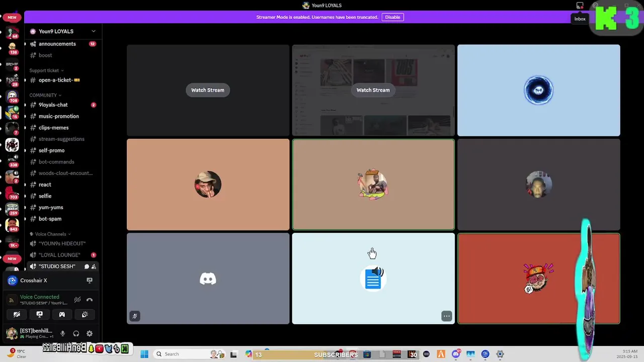Join "LOYAL LOUNGE" voice channel
This screenshot has width=644, height=362.
(62, 255)
